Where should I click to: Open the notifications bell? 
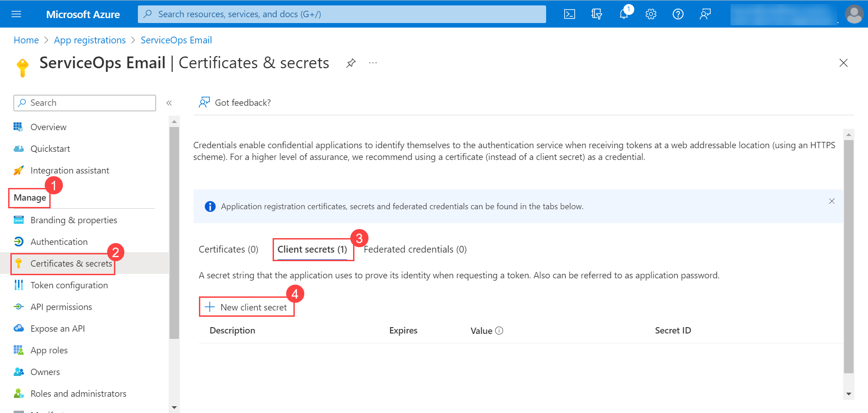tap(624, 14)
